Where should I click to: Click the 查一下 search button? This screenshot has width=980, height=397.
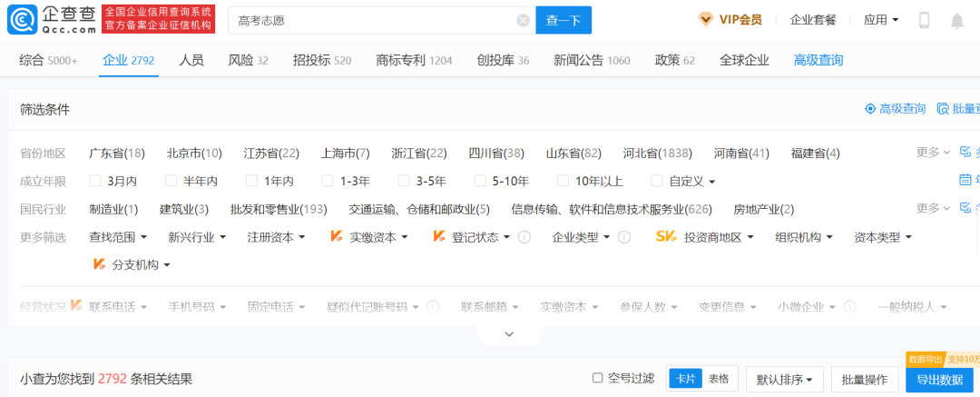pyautogui.click(x=563, y=21)
